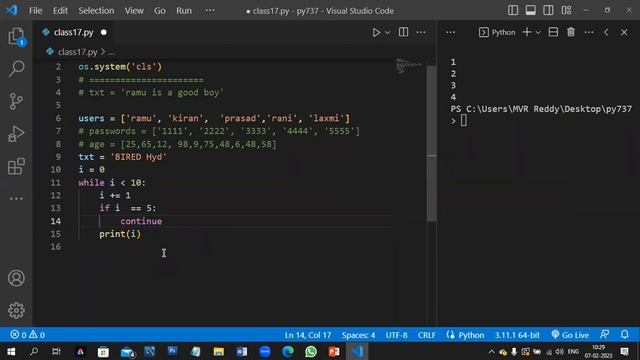Click Ln 14, Col 17 in status bar
The image size is (640, 360).
308,335
